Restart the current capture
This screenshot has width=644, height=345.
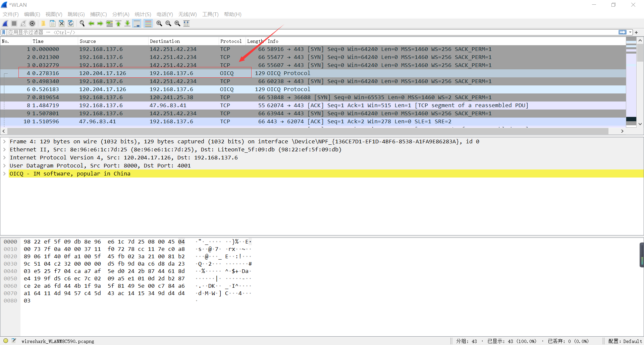[x=23, y=23]
